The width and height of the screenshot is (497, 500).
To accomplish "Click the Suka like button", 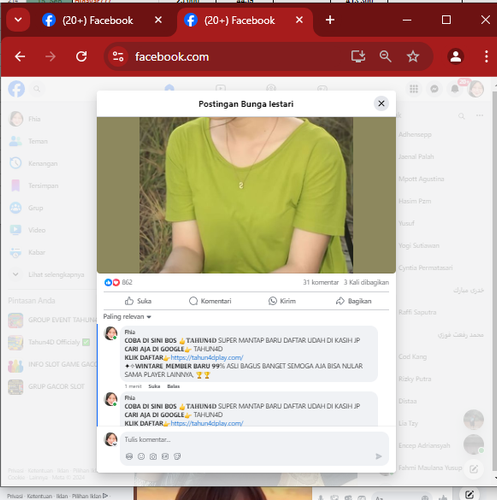I will click(138, 301).
